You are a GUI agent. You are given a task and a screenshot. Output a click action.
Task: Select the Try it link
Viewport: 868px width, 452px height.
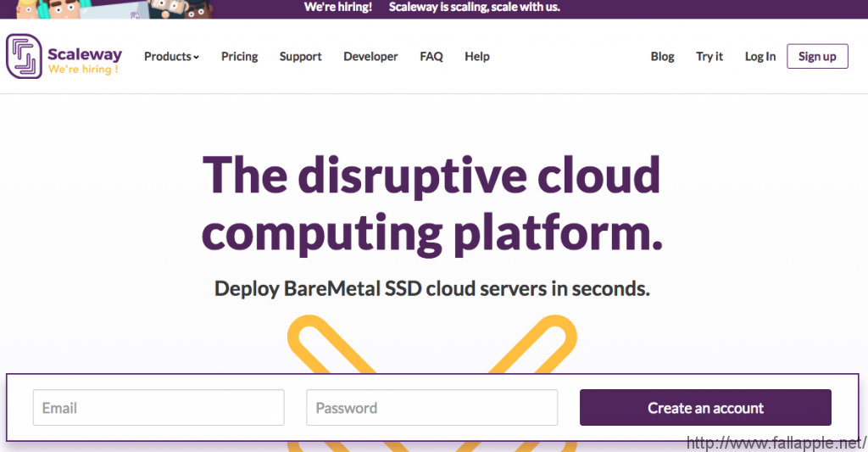click(709, 57)
